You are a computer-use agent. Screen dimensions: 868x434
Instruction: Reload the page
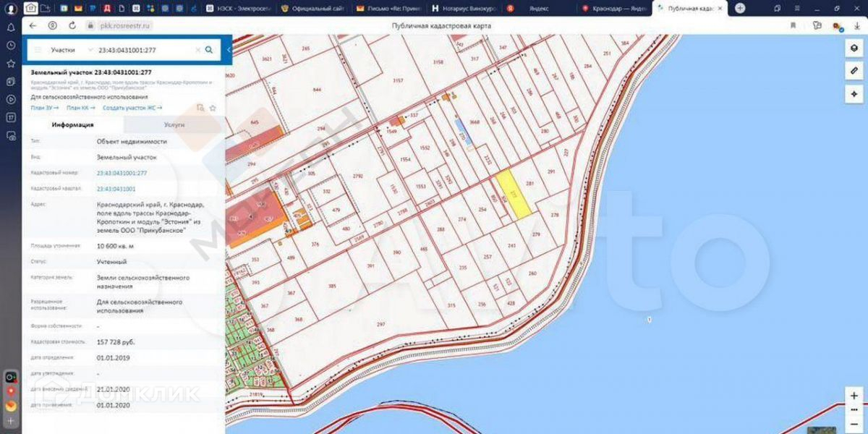pos(72,25)
